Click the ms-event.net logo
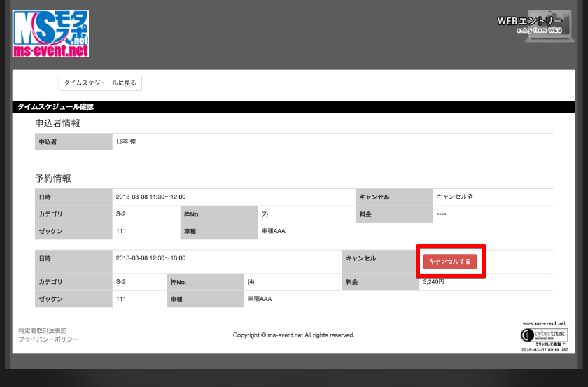588x387 pixels. click(51, 34)
